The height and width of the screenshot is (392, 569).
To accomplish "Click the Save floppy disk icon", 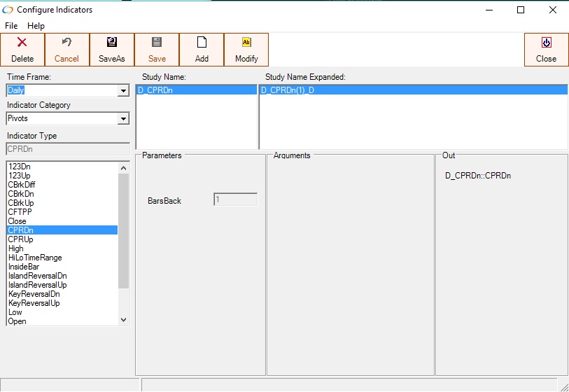I will pos(157,43).
